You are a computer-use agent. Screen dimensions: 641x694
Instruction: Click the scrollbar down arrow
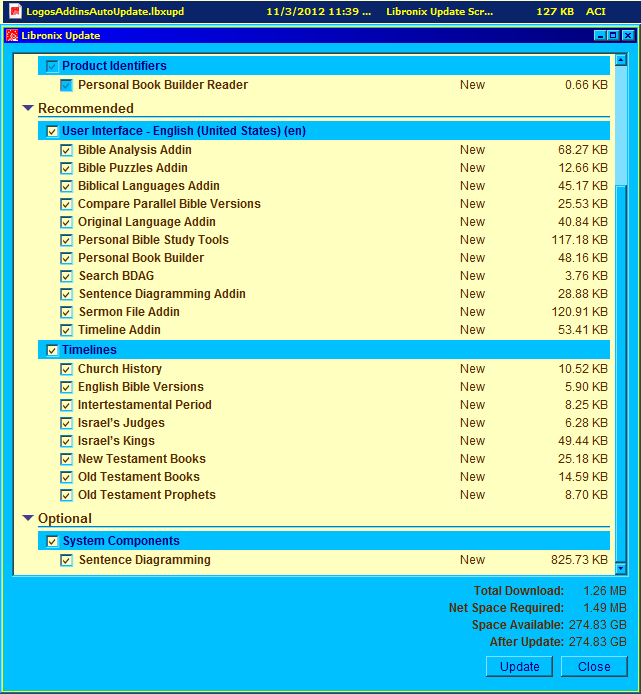(621, 568)
